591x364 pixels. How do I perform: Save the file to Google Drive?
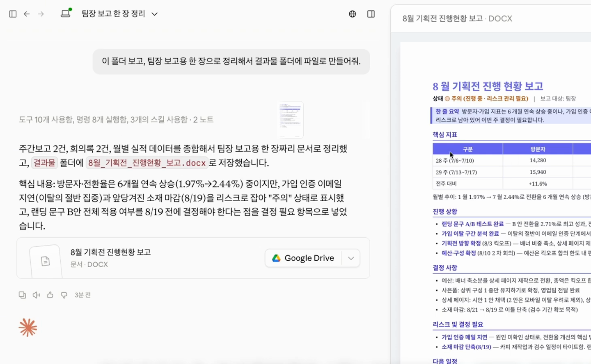304,258
